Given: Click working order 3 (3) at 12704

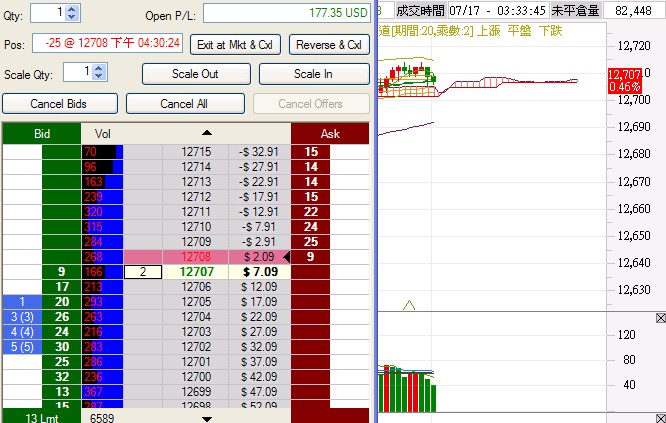Looking at the screenshot, I should [22, 317].
